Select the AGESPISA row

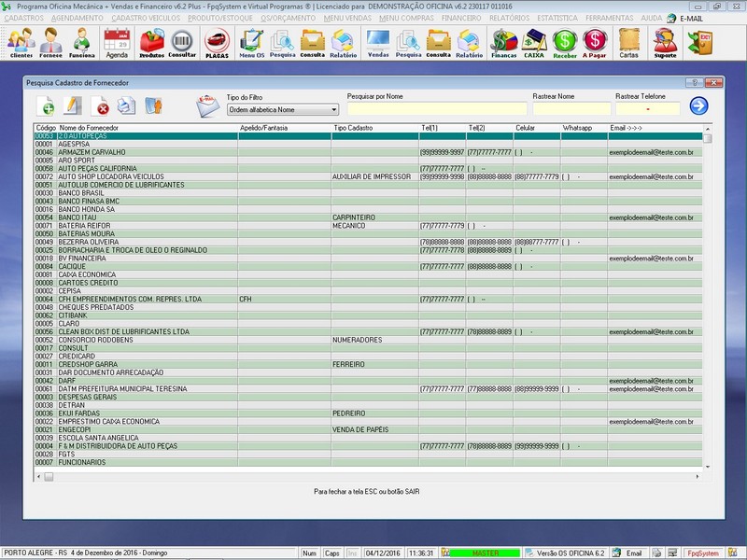[368, 144]
